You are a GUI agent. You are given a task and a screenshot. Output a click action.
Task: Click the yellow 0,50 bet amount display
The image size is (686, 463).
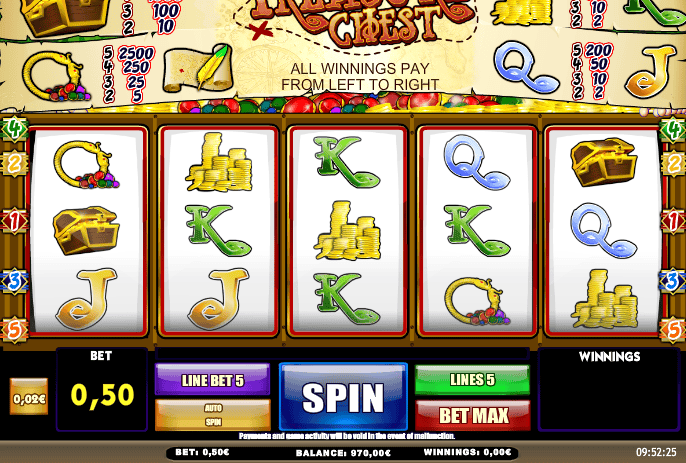click(102, 396)
